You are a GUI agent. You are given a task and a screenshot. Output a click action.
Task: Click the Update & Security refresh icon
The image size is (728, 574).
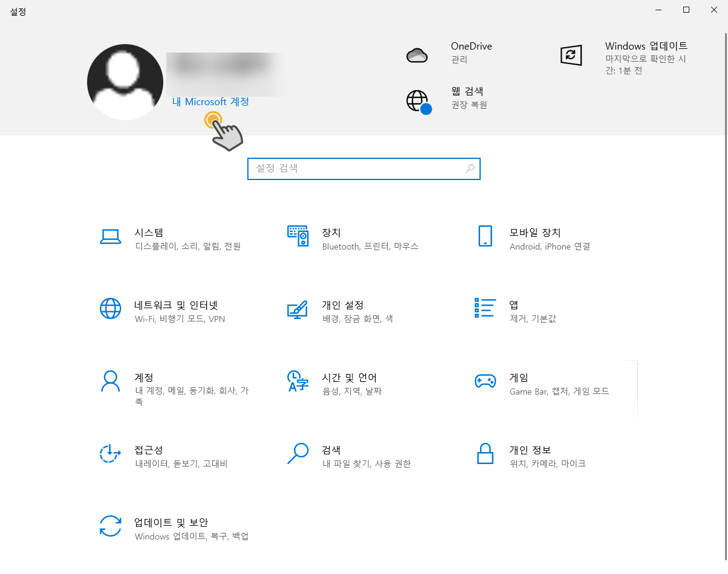coord(110,526)
